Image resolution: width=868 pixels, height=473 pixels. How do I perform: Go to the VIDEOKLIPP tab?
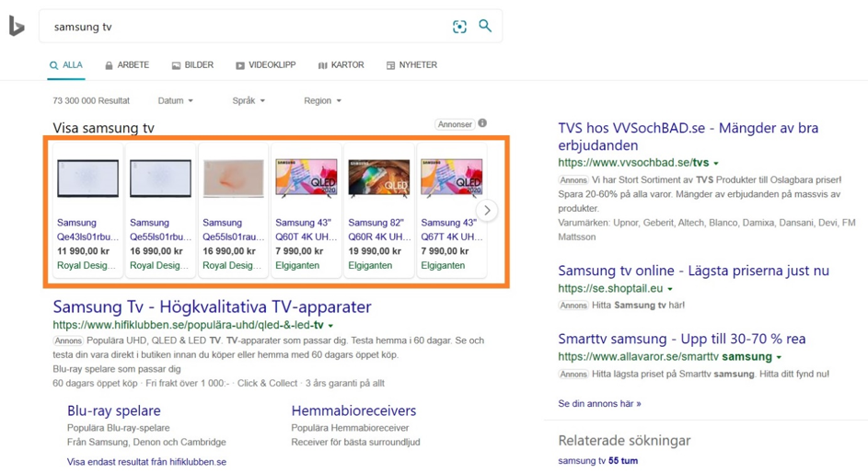click(x=266, y=65)
